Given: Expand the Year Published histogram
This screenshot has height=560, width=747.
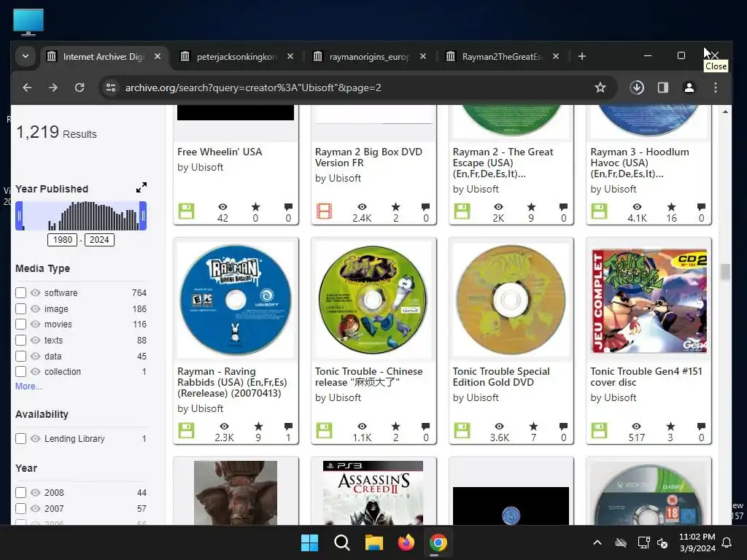Looking at the screenshot, I should (142, 187).
